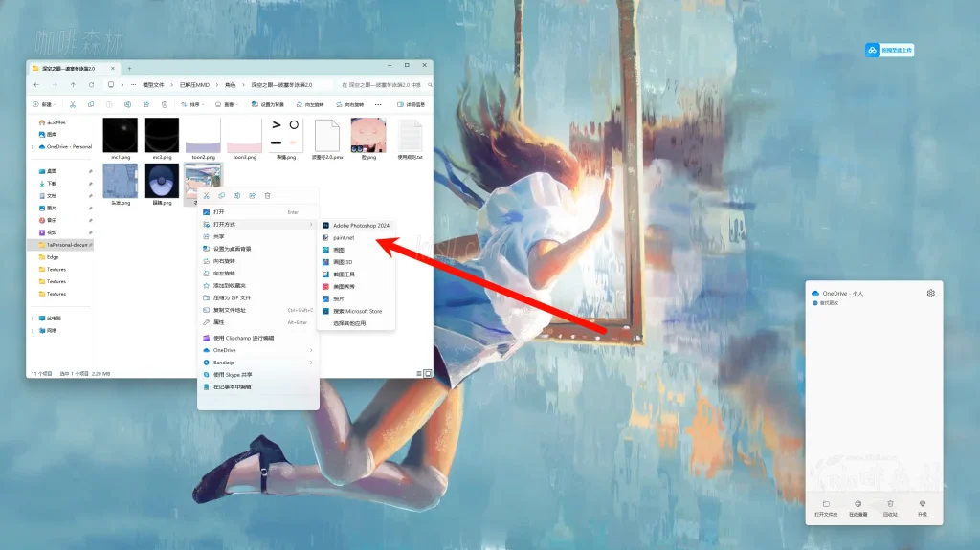This screenshot has width=980, height=550.
Task: Go up one folder with the up arrow
Action: pos(73,85)
